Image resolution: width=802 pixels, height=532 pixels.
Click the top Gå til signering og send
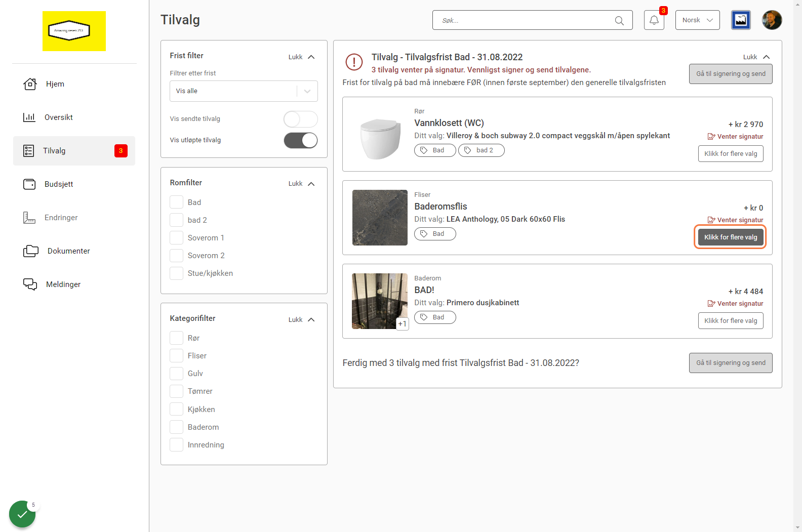[731, 74]
